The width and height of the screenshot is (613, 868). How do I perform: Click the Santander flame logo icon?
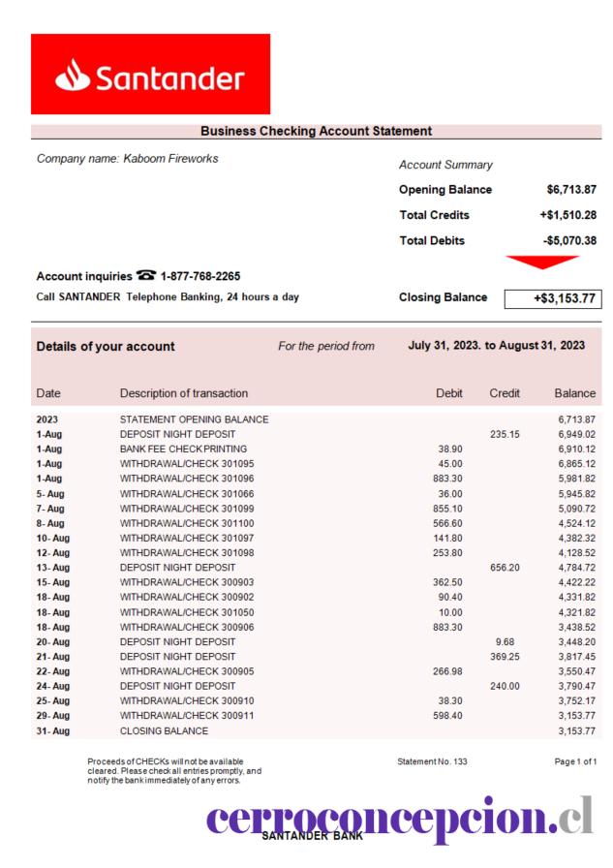73,76
